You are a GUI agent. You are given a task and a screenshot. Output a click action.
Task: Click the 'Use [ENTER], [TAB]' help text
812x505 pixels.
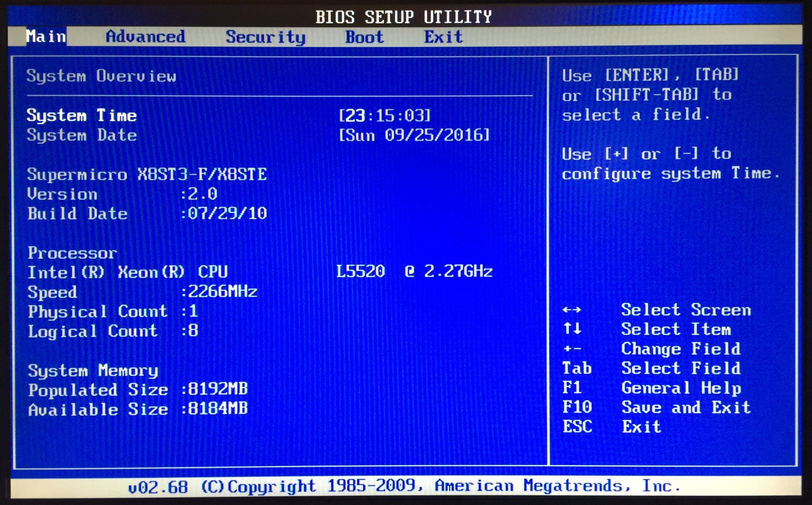pyautogui.click(x=650, y=75)
